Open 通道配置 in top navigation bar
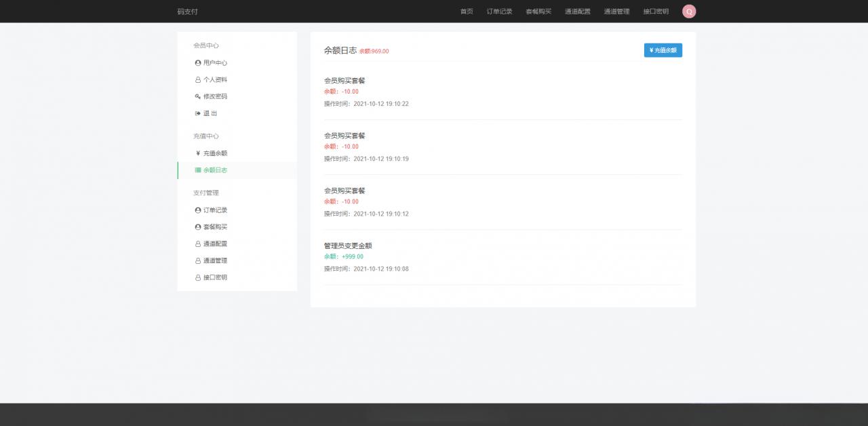 tap(578, 12)
